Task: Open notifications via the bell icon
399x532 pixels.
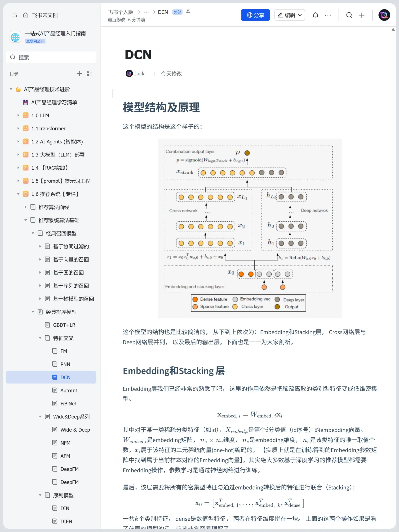Action: click(x=315, y=15)
